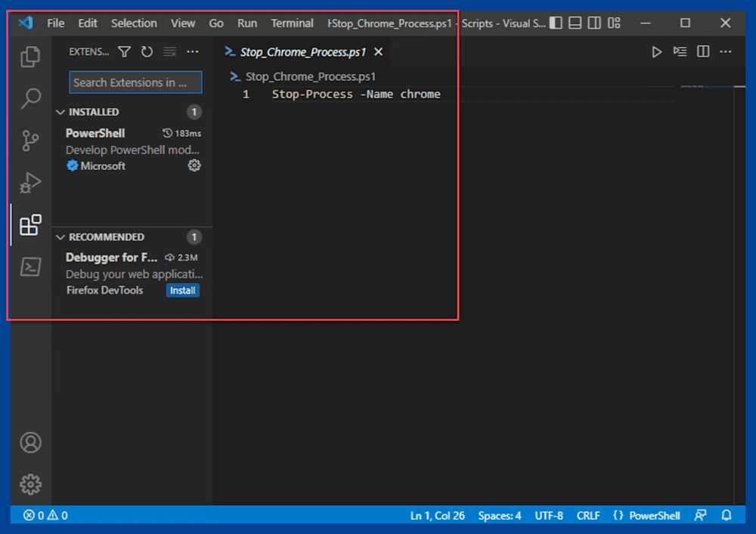The height and width of the screenshot is (534, 756).
Task: Change encoding via UTF-8 status item
Action: (549, 516)
